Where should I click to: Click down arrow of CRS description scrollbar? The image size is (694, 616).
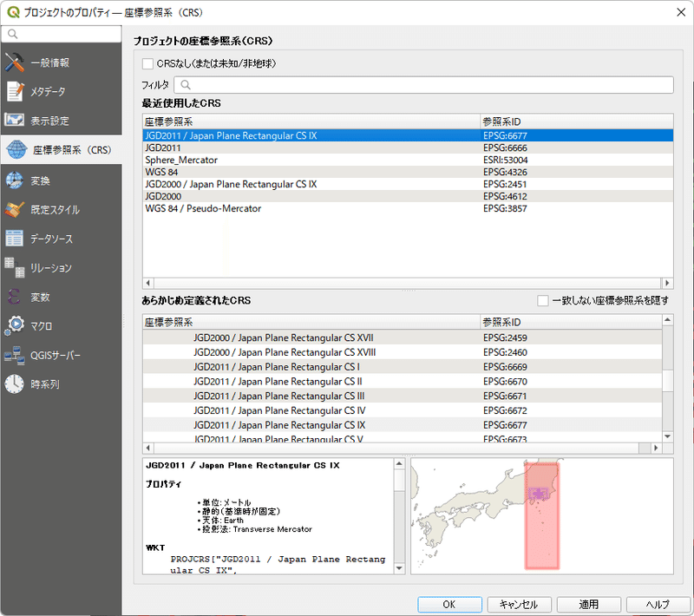point(399,568)
